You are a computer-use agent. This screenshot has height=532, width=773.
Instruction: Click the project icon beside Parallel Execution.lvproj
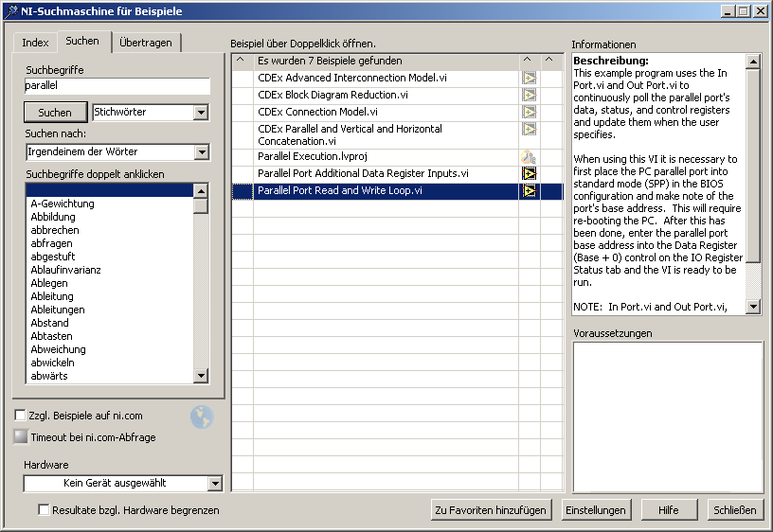click(529, 157)
